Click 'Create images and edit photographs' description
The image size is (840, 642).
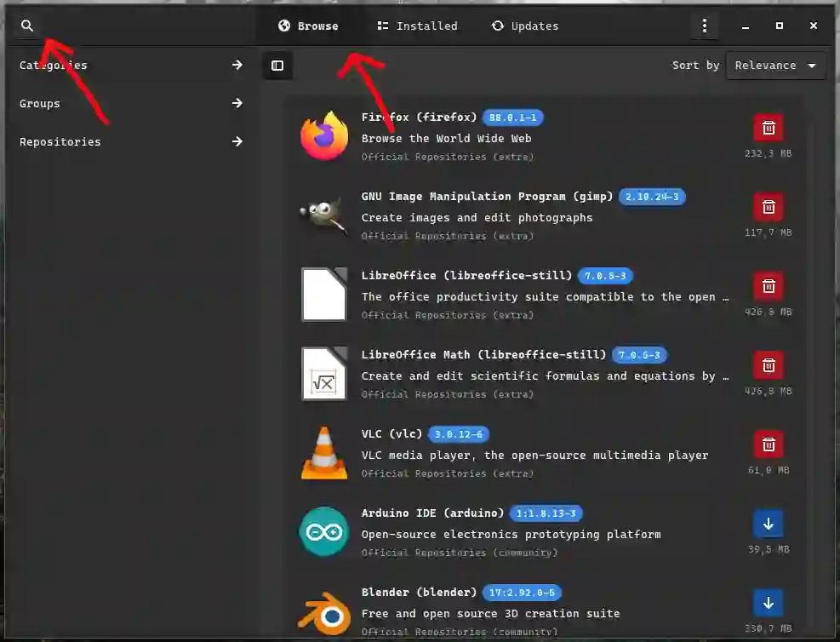(477, 218)
